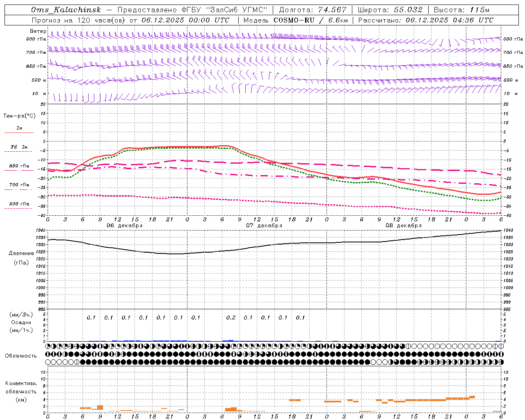
Task: Click the (гПа) unit under Давление
Action: pyautogui.click(x=21, y=263)
